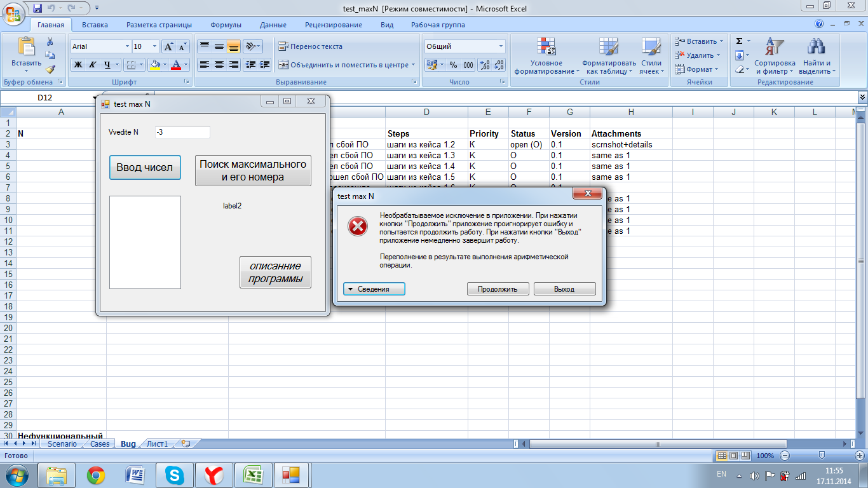Screen dimensions: 868x488
Task: Click the Vvedite N input field
Action: (182, 132)
